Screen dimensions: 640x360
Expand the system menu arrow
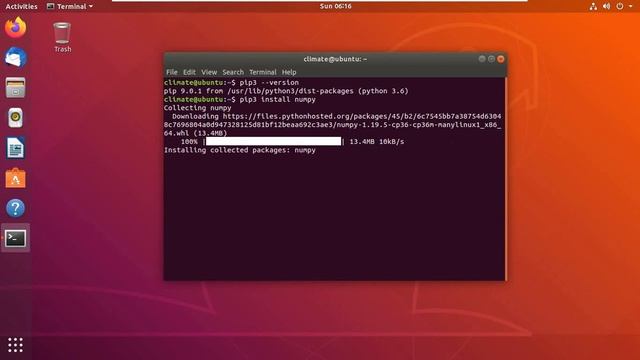pyautogui.click(x=631, y=6)
